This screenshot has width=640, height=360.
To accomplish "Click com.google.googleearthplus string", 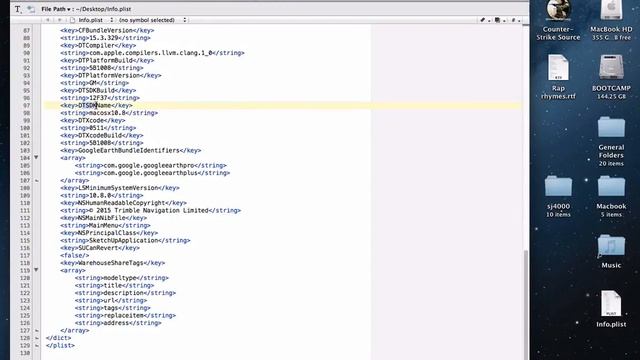I will tap(152, 173).
